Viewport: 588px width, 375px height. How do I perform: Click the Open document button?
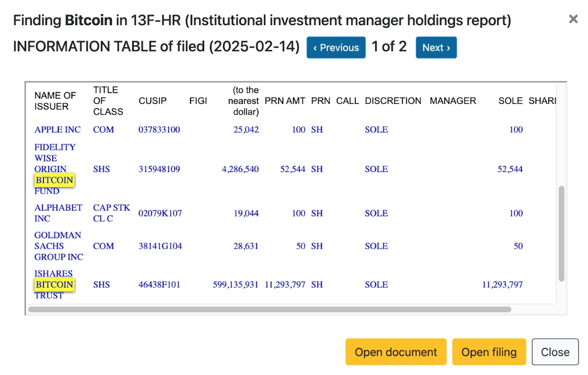396,352
